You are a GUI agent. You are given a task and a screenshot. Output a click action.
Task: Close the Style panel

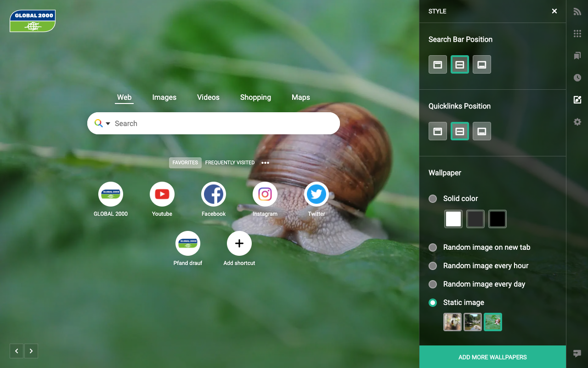(x=554, y=11)
